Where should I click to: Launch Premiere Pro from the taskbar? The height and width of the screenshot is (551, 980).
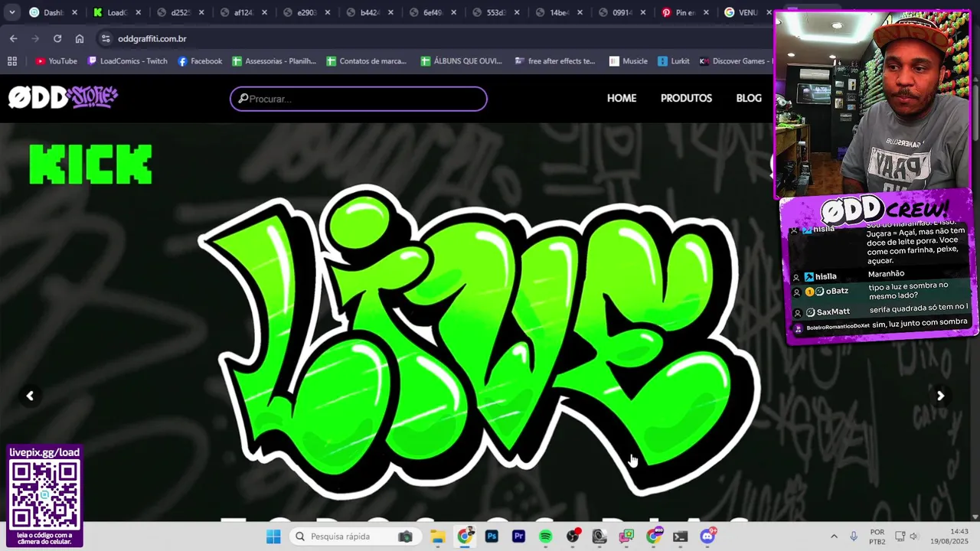coord(518,536)
